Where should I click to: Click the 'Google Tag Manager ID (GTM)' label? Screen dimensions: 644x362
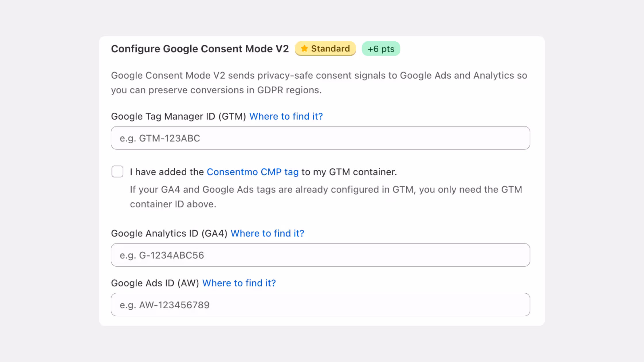click(179, 116)
